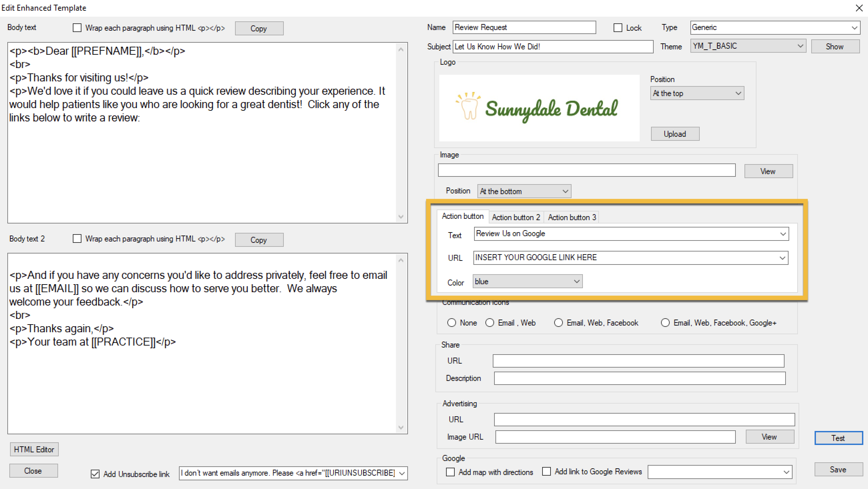This screenshot has height=489, width=868.
Task: Click Body text 2 scrollbar down arrow
Action: (x=401, y=427)
